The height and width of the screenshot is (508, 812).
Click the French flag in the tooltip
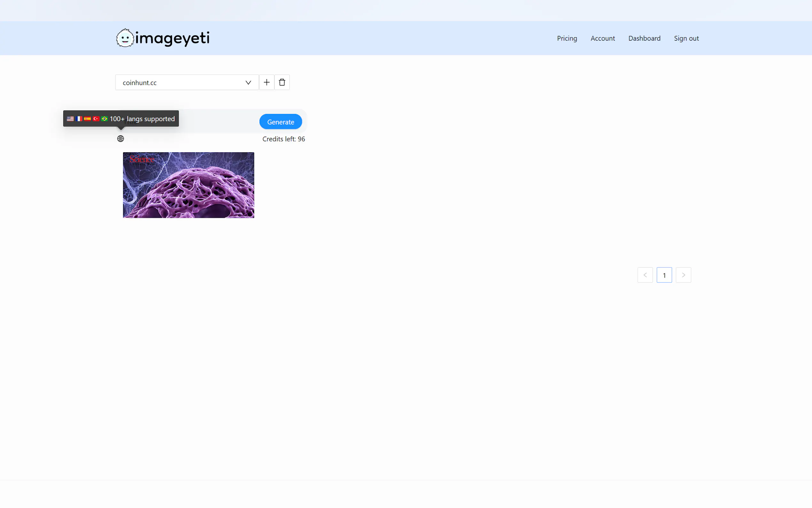point(79,119)
